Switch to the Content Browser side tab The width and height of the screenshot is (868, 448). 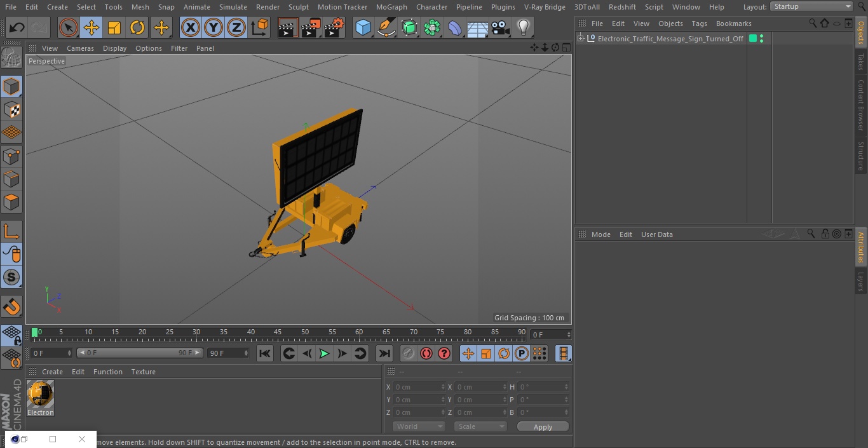[861, 105]
